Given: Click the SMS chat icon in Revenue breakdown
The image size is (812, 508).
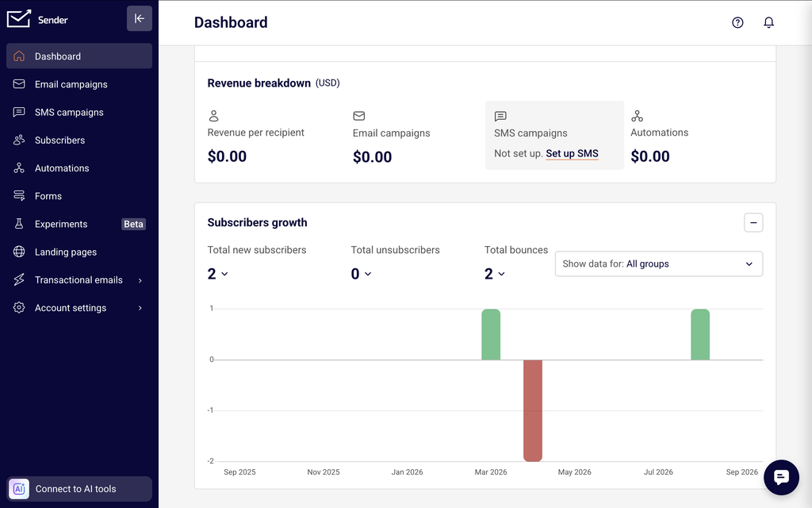Looking at the screenshot, I should (500, 116).
